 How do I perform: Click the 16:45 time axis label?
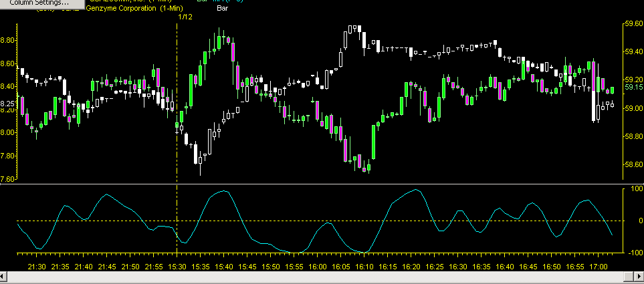[528, 267]
